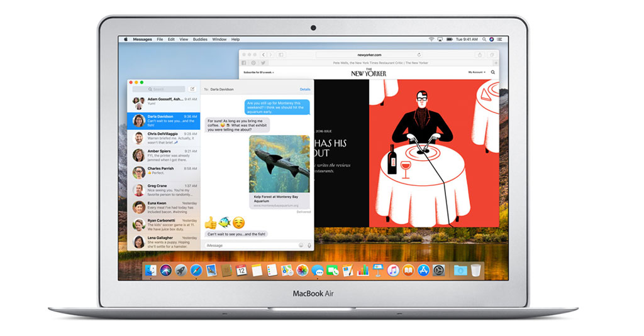Open Messages menu in menu bar
This screenshot has width=644, height=336.
pyautogui.click(x=143, y=40)
